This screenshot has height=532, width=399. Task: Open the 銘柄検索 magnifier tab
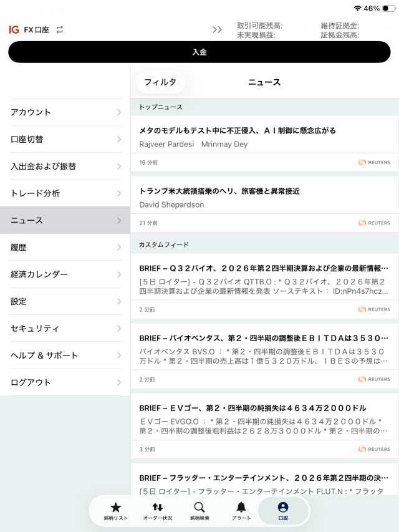tap(199, 511)
